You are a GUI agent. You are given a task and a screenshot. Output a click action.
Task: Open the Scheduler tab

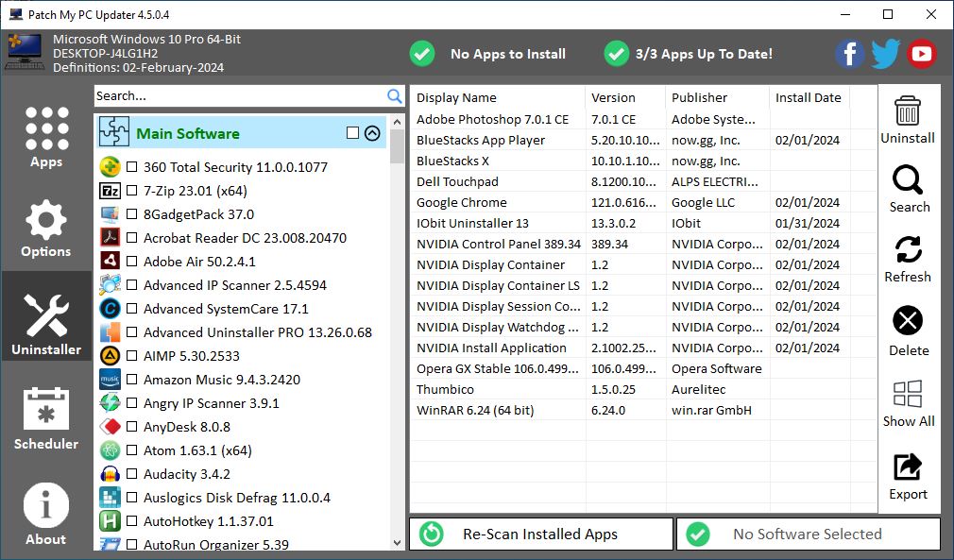(x=46, y=418)
